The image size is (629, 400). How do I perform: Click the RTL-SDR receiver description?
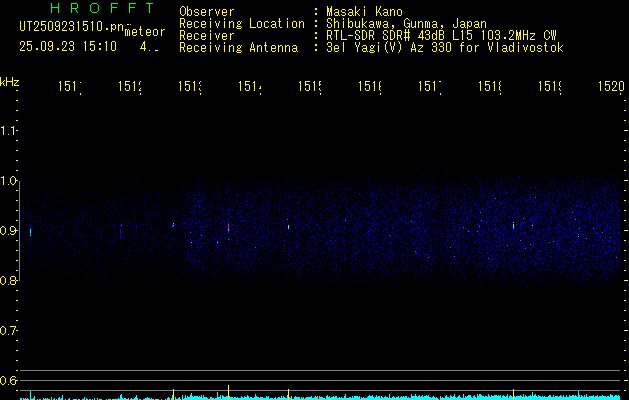pos(441,35)
